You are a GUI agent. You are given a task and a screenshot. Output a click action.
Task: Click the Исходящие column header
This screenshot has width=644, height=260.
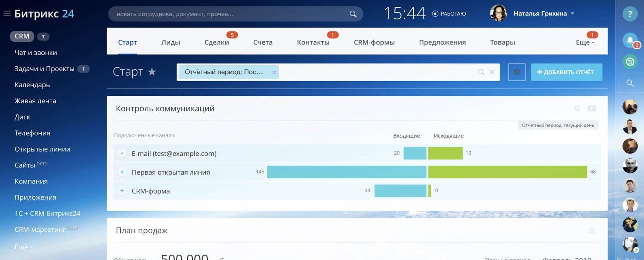pos(449,136)
